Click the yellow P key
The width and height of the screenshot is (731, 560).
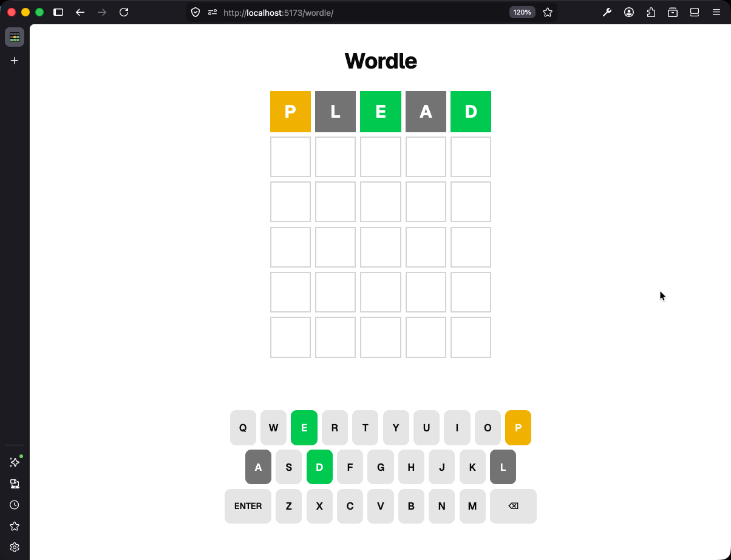tap(518, 428)
